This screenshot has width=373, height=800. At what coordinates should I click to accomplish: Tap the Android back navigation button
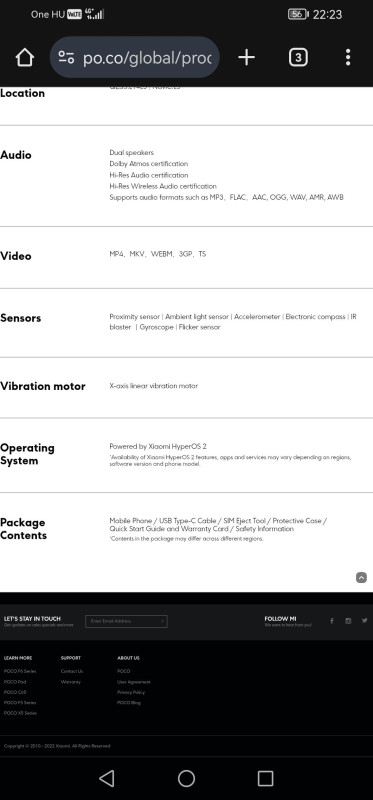107,779
